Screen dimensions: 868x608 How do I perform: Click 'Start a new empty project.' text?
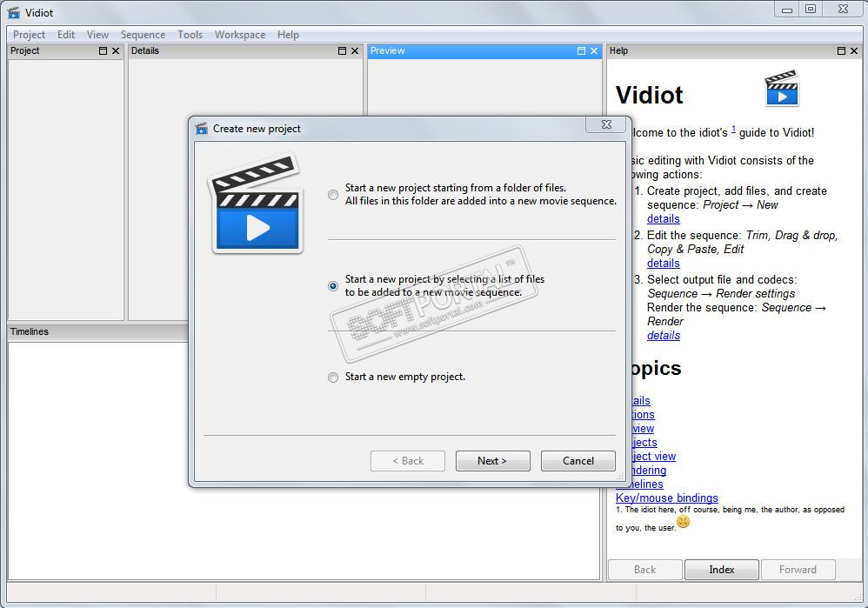pos(405,377)
